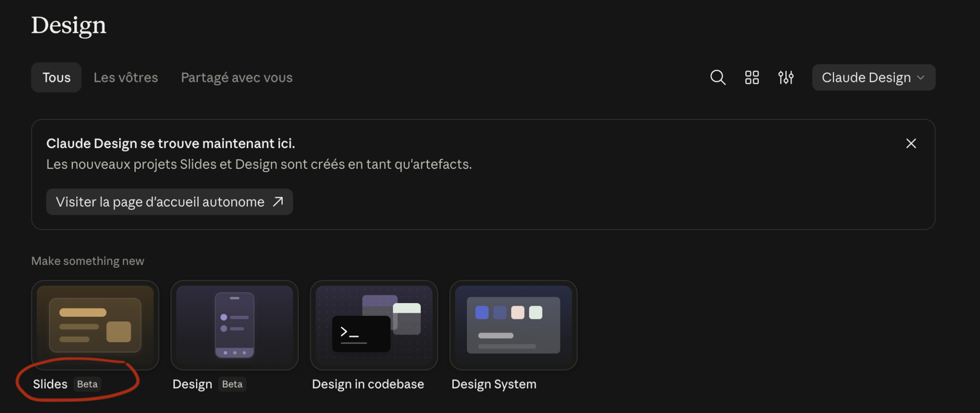Dismiss the Claude Design banner

911,143
